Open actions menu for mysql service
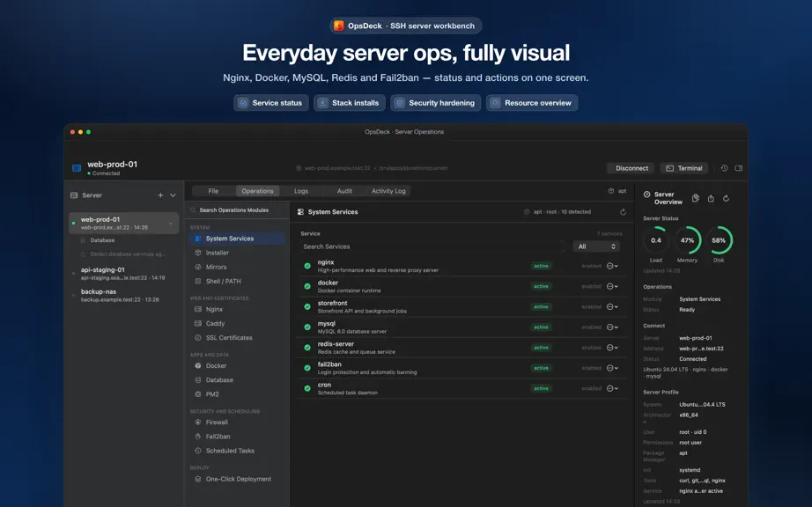Image resolution: width=812 pixels, height=507 pixels. pyautogui.click(x=612, y=327)
